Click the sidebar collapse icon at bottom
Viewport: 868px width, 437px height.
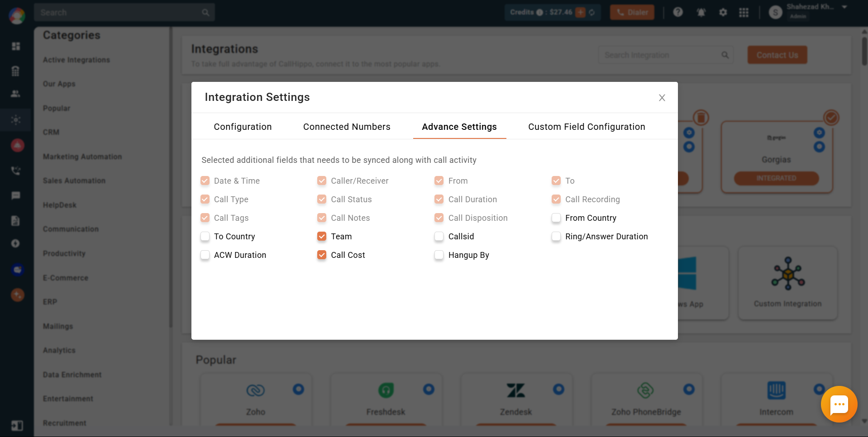[17, 426]
